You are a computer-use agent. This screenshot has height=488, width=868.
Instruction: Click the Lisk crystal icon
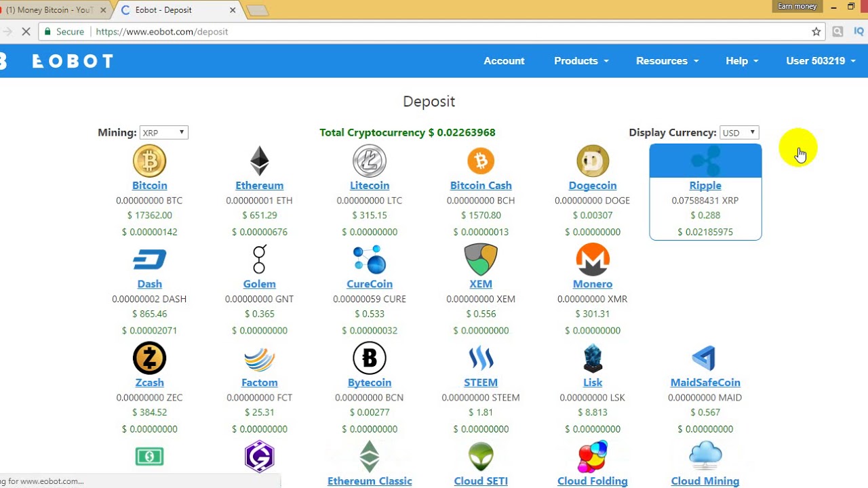click(x=593, y=358)
